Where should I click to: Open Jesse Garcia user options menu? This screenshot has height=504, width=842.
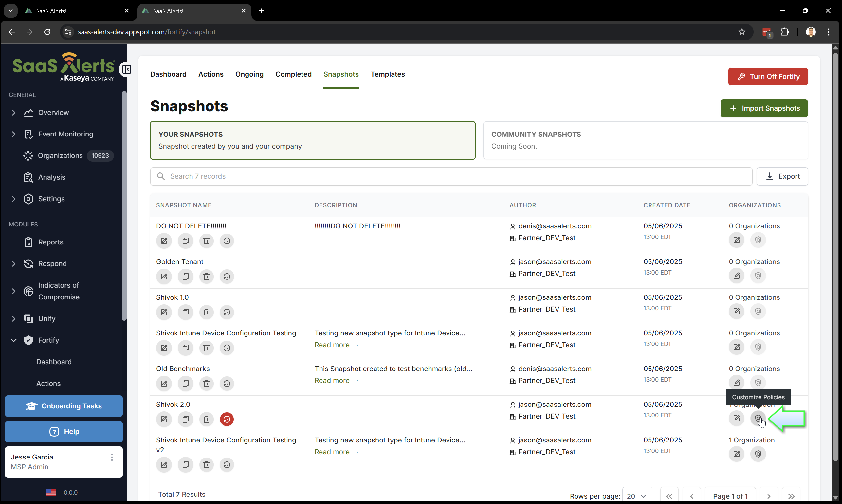(x=112, y=457)
